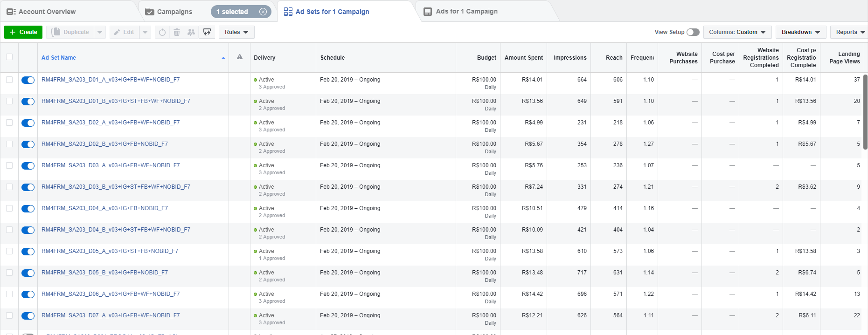The image size is (868, 335).
Task: Click the trash delete icon
Action: click(x=177, y=32)
